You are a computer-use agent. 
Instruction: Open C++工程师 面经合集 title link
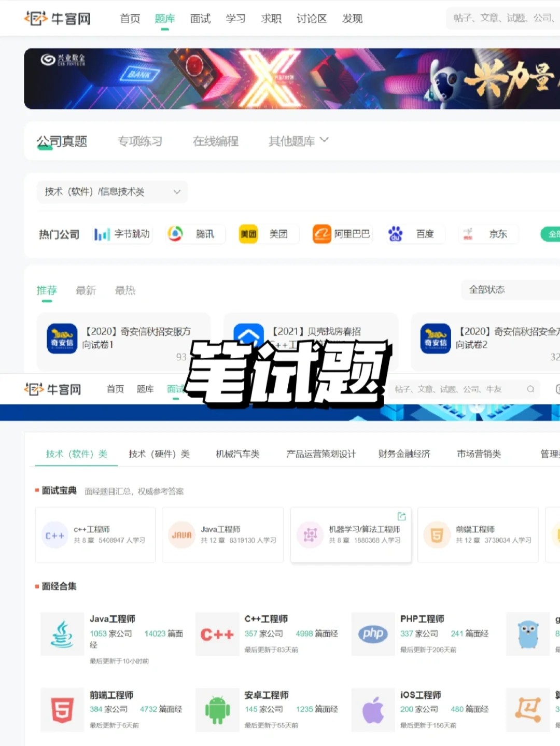266,619
